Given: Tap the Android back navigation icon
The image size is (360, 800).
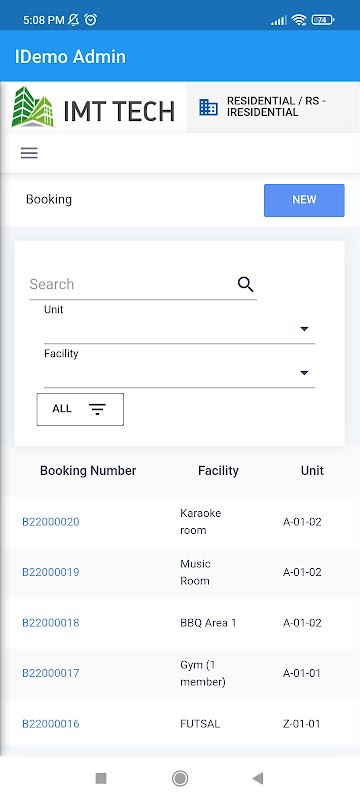Looking at the screenshot, I should (258, 778).
